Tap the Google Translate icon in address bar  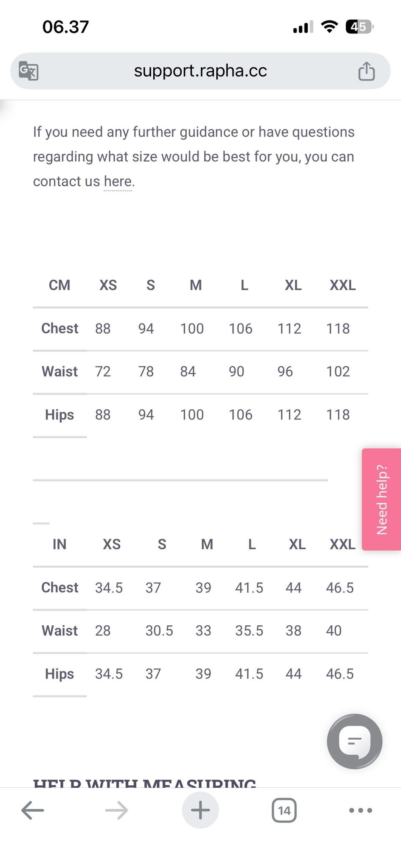pyautogui.click(x=28, y=71)
